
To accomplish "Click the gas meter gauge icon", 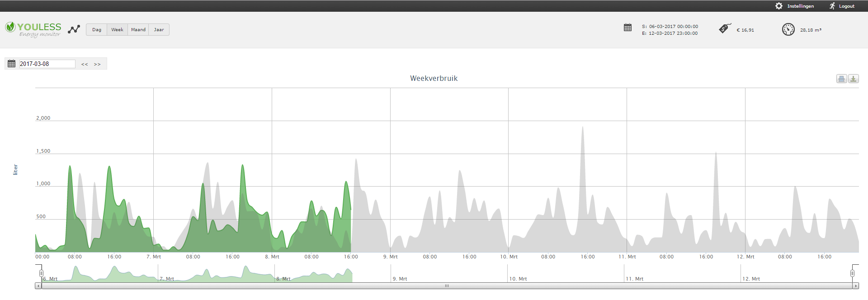I will (x=788, y=29).
